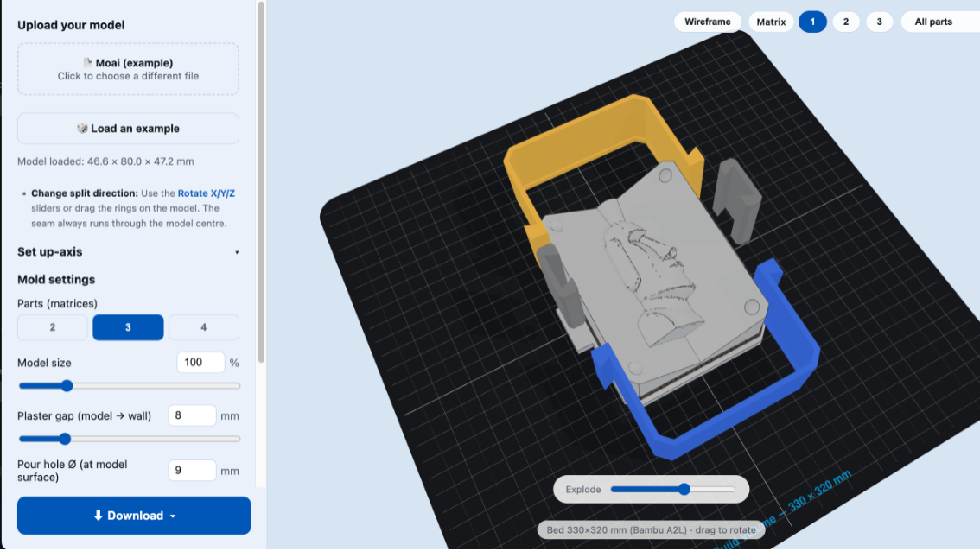The width and height of the screenshot is (980, 551).
Task: Click the 'Mold settings' heading
Action: [x=56, y=279]
